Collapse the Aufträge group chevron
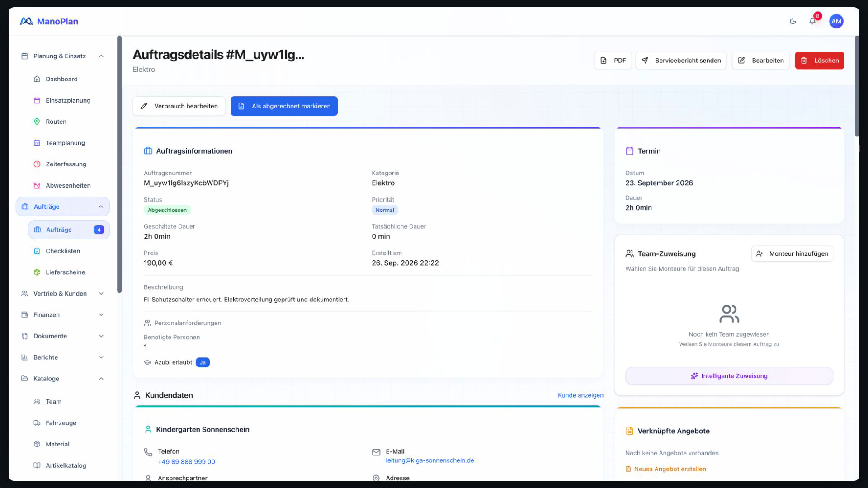Screen dimensions: 868x488 [x=101, y=206]
